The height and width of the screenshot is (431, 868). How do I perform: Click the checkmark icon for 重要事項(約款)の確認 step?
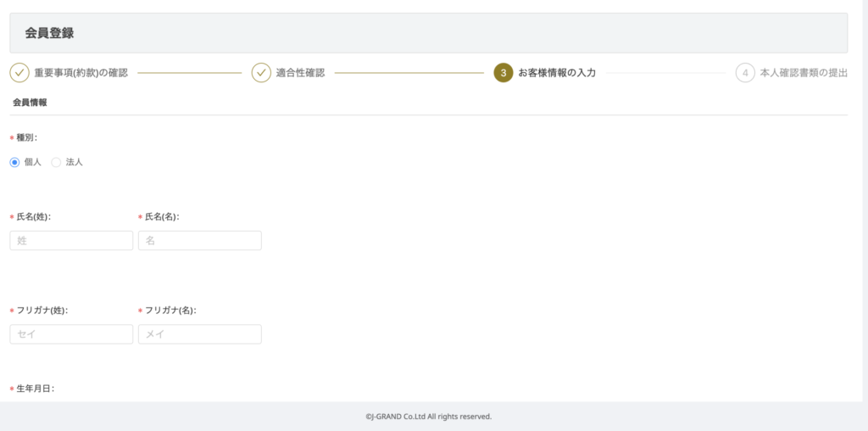click(19, 73)
